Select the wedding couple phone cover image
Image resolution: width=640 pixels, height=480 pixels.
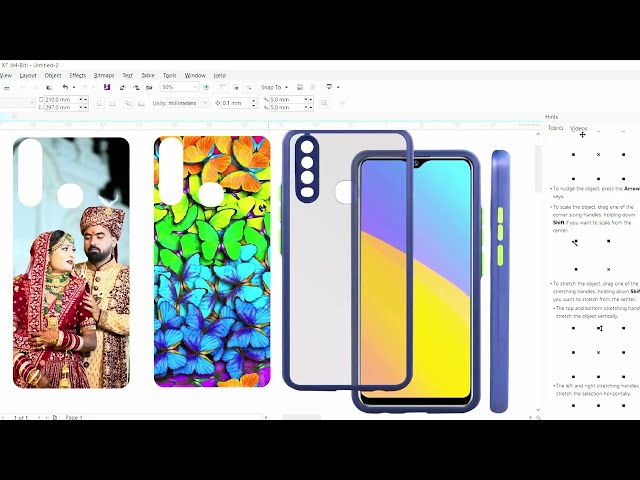pos(71,262)
